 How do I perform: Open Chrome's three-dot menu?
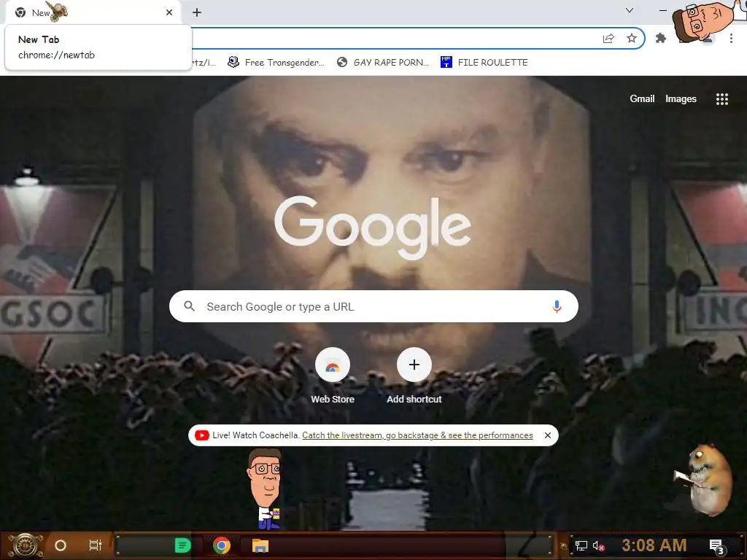pyautogui.click(x=731, y=38)
